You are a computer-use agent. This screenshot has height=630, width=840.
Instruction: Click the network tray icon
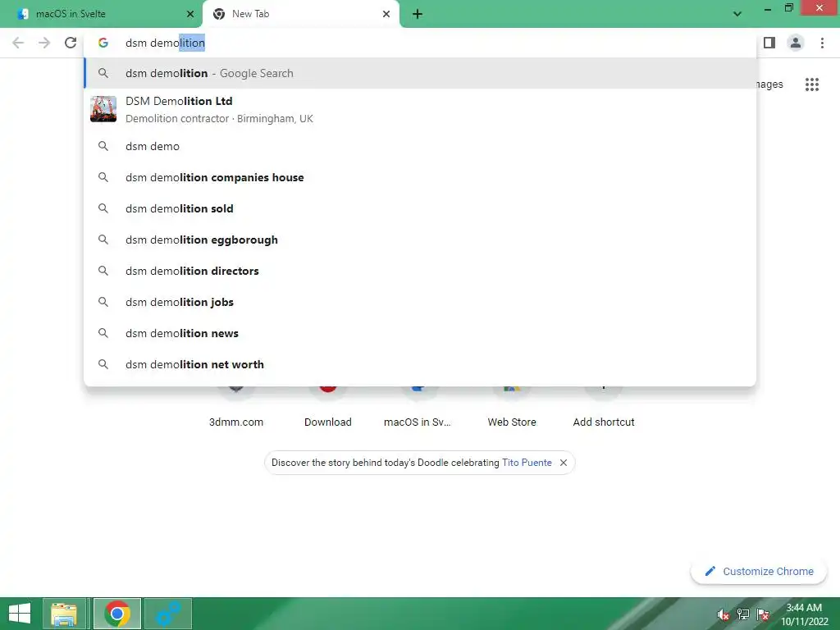(743, 614)
